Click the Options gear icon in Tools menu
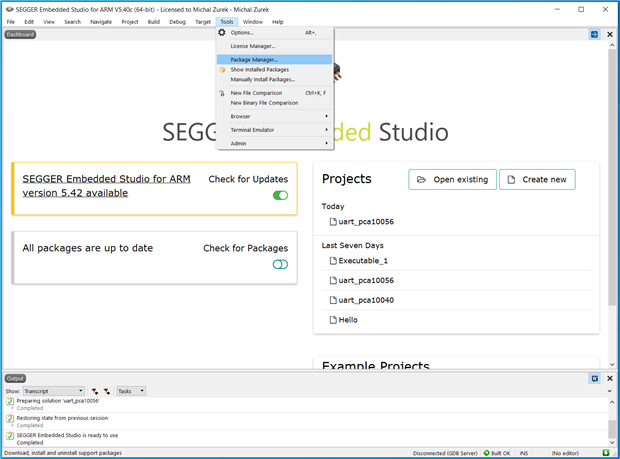Screen dimensions: 620x459 coord(222,33)
